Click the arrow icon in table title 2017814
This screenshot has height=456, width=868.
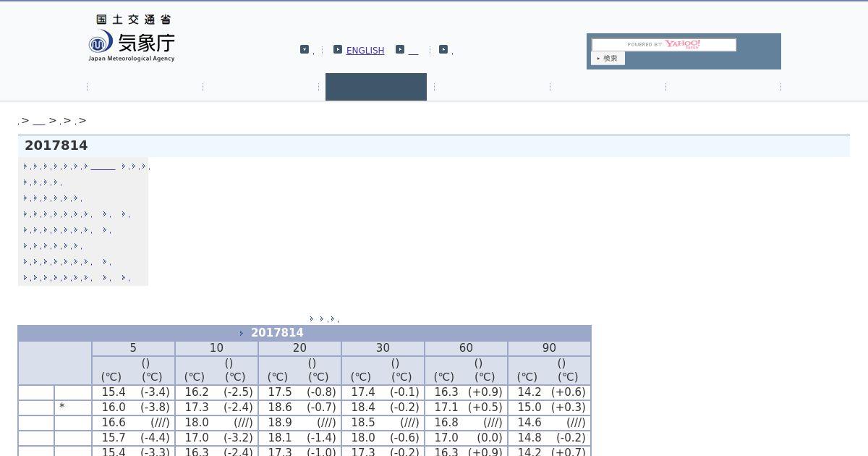242,333
